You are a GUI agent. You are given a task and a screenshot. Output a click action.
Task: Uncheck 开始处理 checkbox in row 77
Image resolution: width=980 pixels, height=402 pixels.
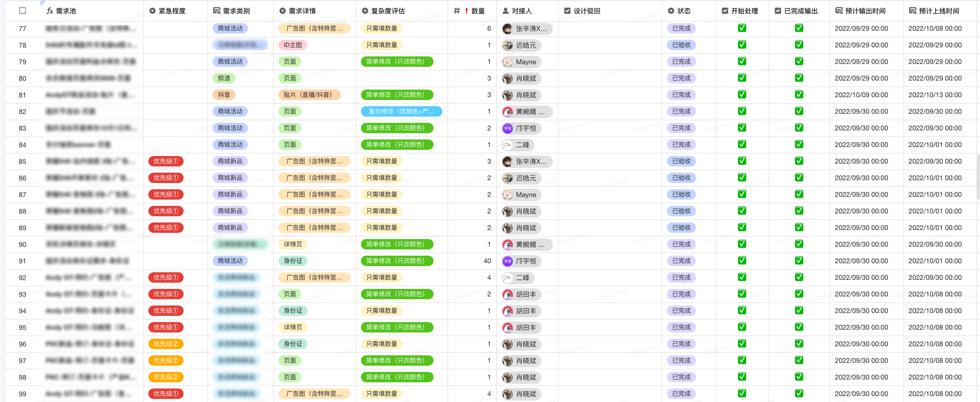pos(742,28)
